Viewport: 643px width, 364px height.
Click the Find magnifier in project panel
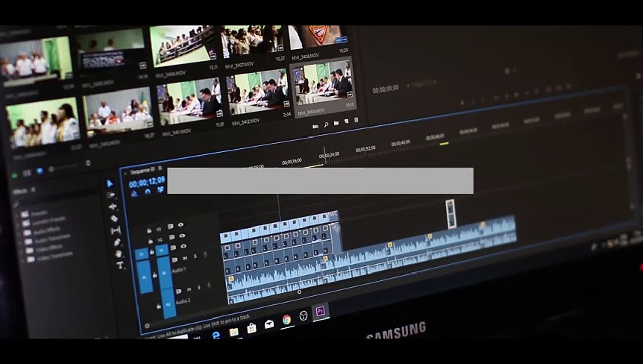click(x=326, y=124)
